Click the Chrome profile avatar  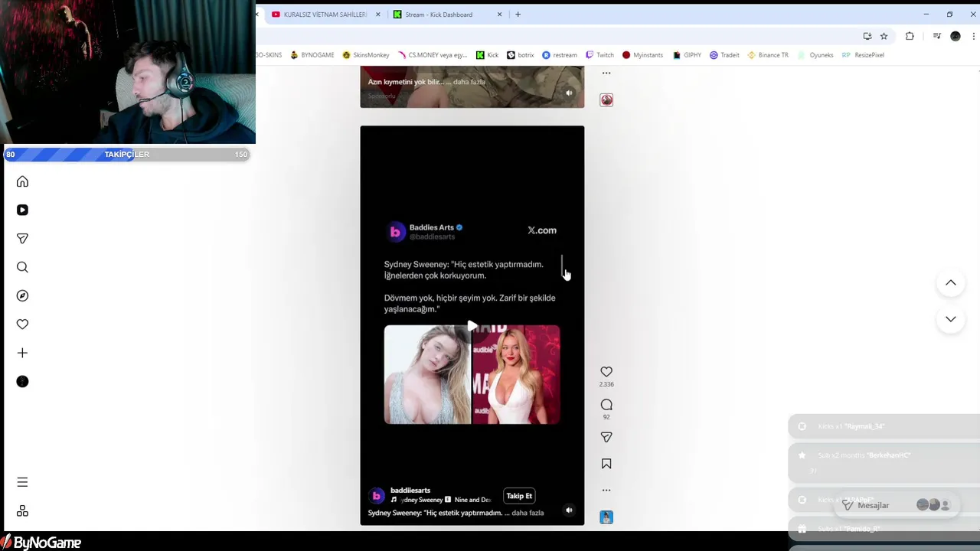point(955,36)
